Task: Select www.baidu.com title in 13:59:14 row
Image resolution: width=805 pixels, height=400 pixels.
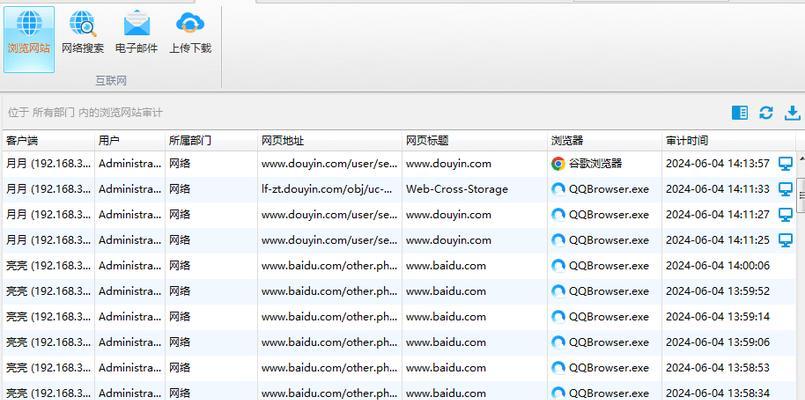Action: click(446, 317)
